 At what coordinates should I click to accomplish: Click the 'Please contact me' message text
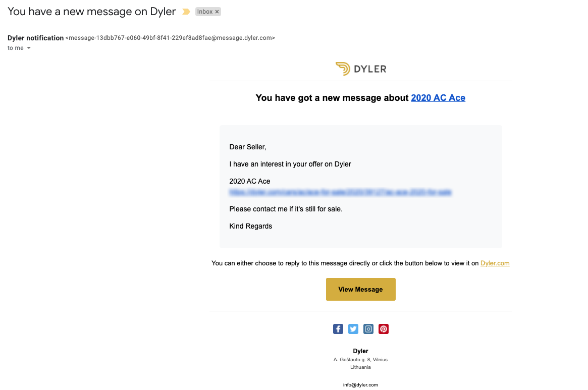point(286,209)
